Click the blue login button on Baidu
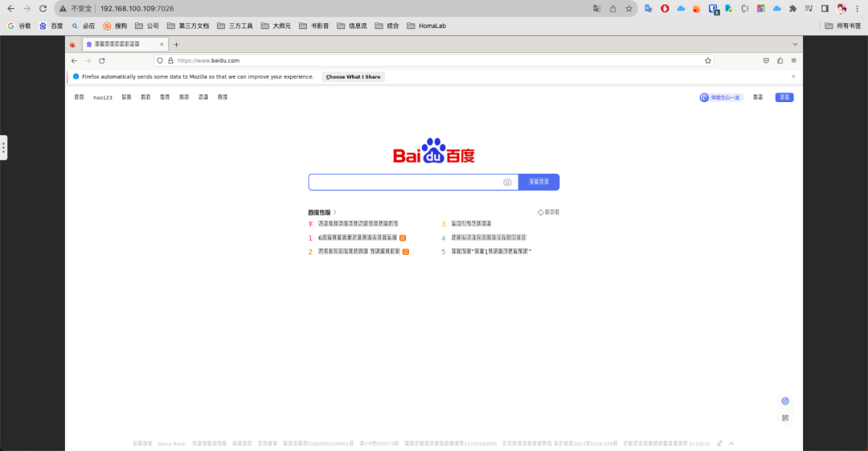The height and width of the screenshot is (451, 868). (x=784, y=97)
